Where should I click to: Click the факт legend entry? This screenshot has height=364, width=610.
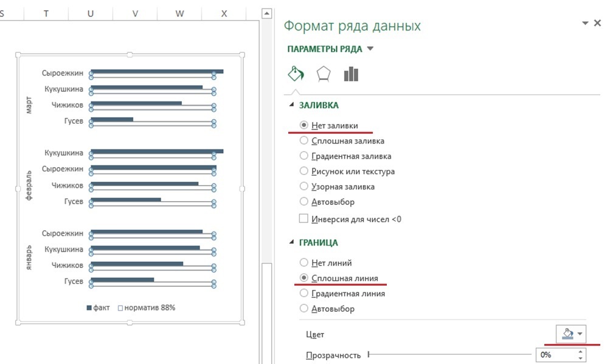[98, 308]
